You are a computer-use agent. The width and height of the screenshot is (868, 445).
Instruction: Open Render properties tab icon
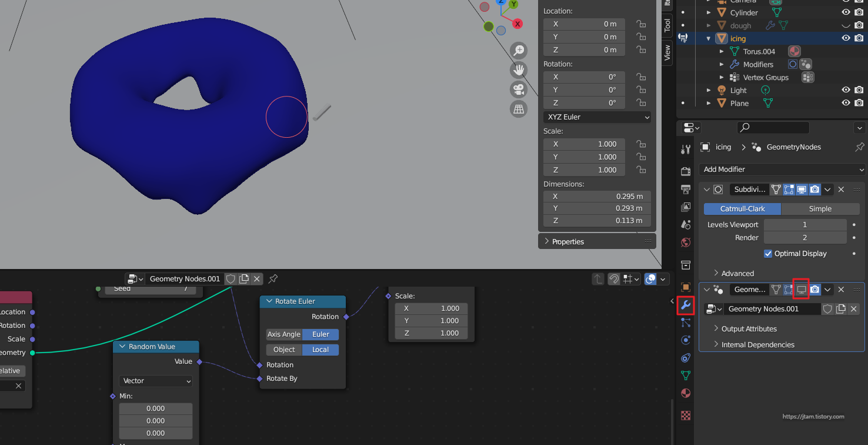(x=685, y=171)
